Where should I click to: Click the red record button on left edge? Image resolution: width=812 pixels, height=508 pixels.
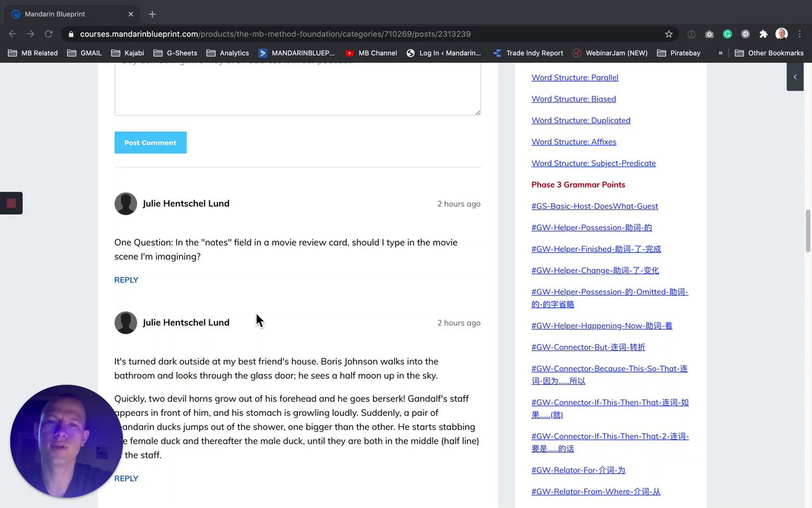click(x=11, y=203)
